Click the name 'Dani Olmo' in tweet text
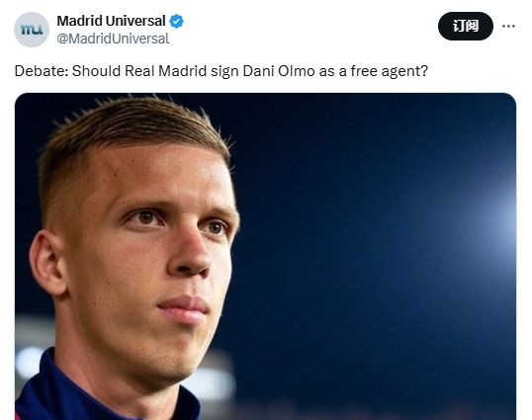 coord(279,71)
